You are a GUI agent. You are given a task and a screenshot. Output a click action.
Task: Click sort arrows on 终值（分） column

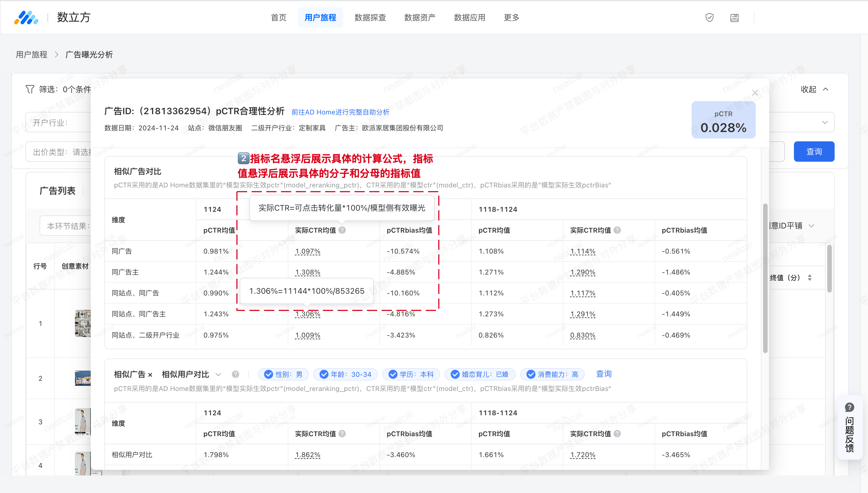coord(809,278)
